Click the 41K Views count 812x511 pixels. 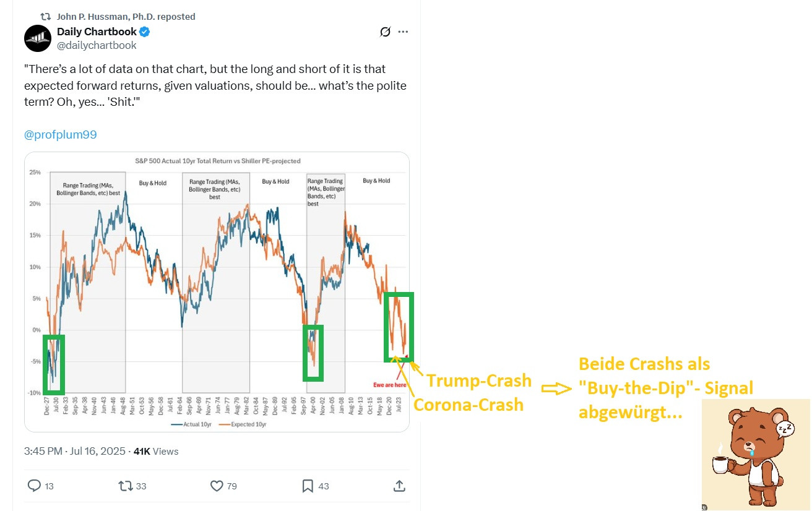pos(156,451)
